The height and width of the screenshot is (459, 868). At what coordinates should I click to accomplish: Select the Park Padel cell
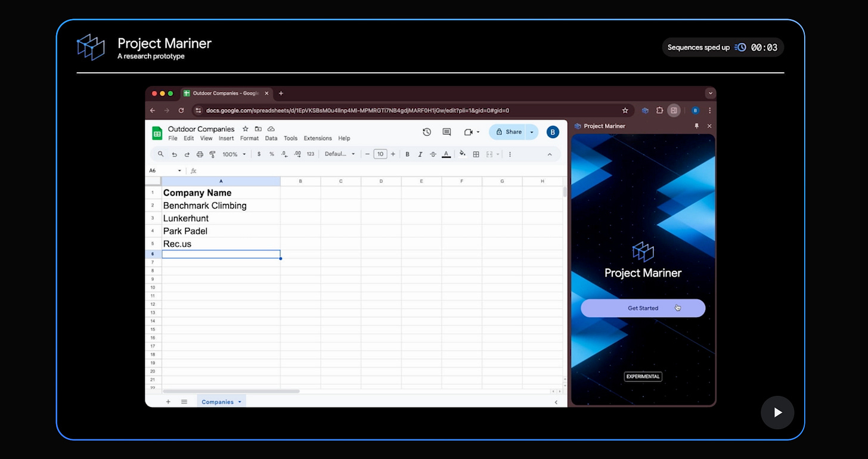coord(221,231)
